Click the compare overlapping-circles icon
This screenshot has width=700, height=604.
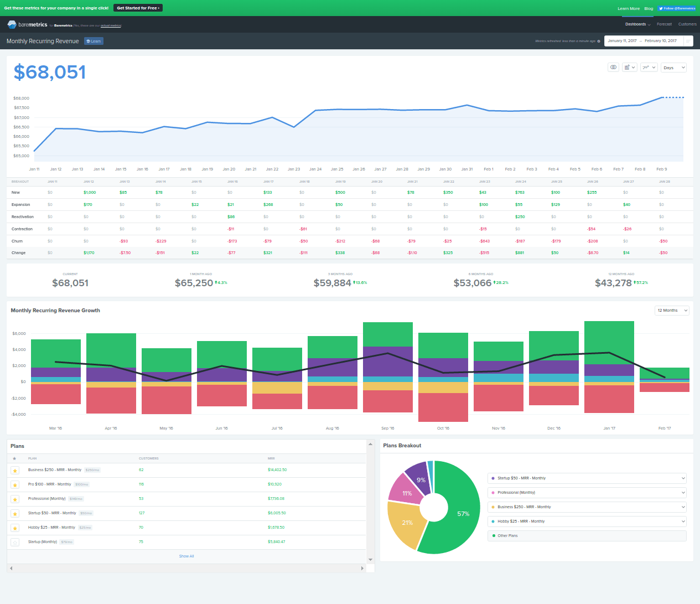pyautogui.click(x=613, y=68)
